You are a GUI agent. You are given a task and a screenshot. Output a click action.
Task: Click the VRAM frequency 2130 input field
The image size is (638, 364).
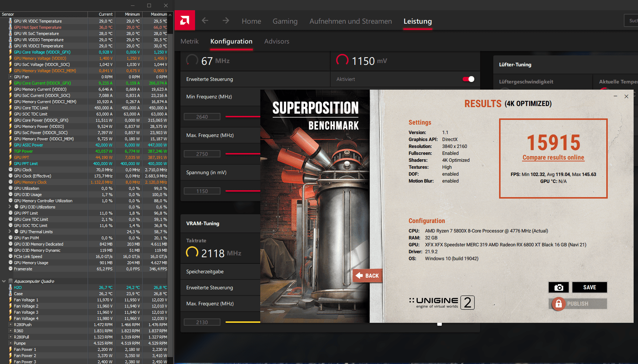pyautogui.click(x=202, y=322)
